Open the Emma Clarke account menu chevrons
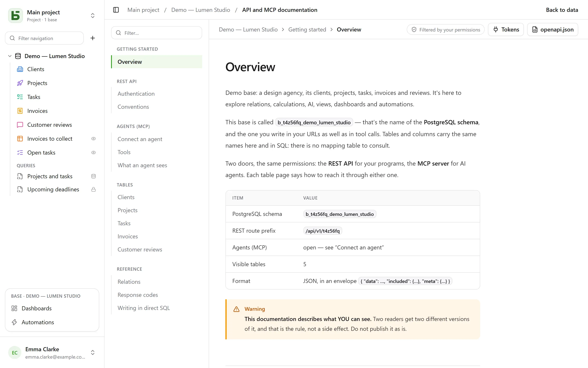This screenshot has height=368, width=588. pyautogui.click(x=92, y=352)
